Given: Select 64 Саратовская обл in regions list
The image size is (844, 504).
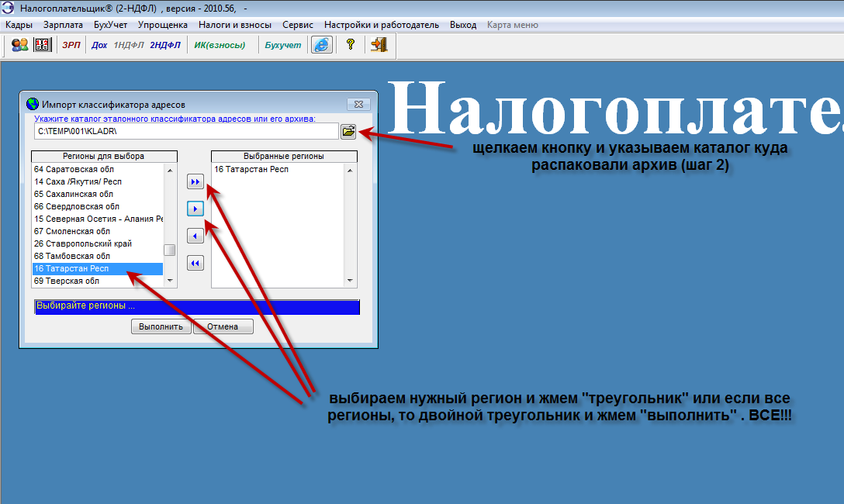Looking at the screenshot, I should coord(98,170).
